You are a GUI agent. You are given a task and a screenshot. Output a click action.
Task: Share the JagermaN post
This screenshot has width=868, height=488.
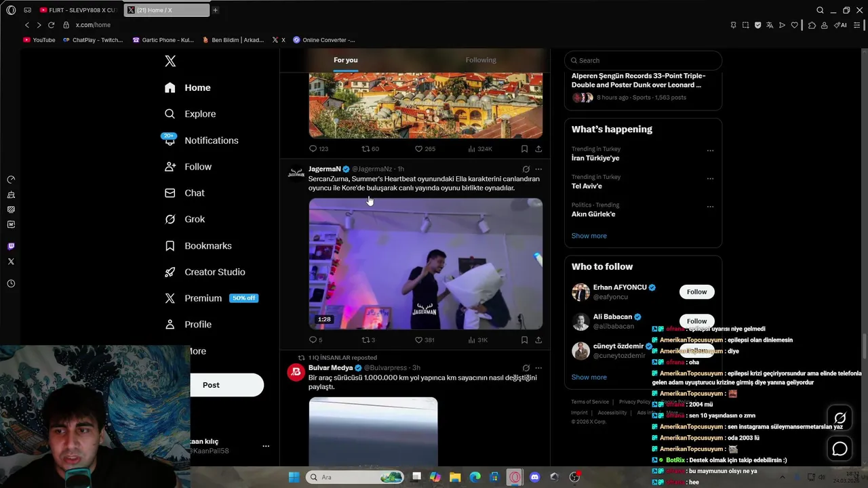(x=538, y=340)
